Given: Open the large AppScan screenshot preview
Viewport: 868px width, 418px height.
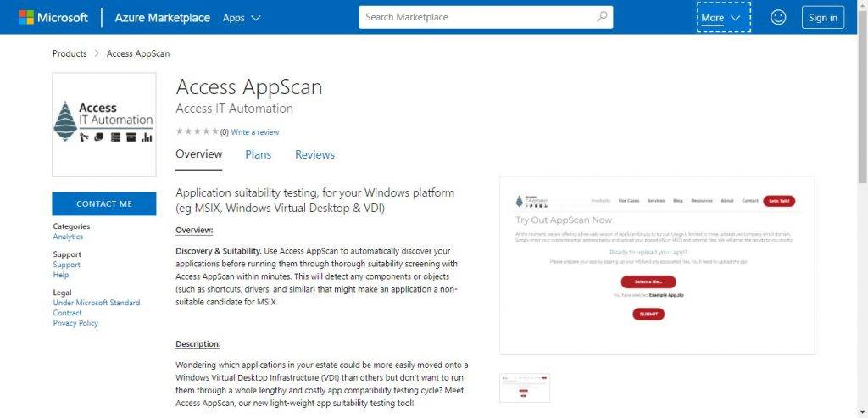Looking at the screenshot, I should pyautogui.click(x=657, y=265).
